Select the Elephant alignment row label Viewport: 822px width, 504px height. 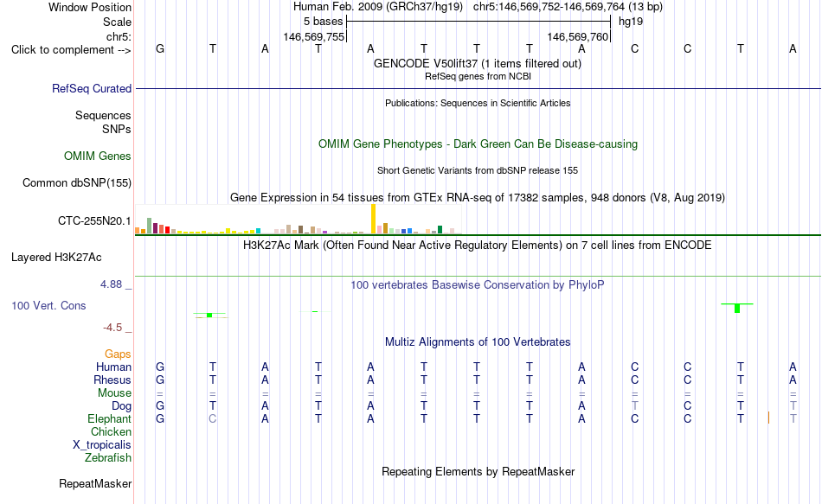(110, 418)
